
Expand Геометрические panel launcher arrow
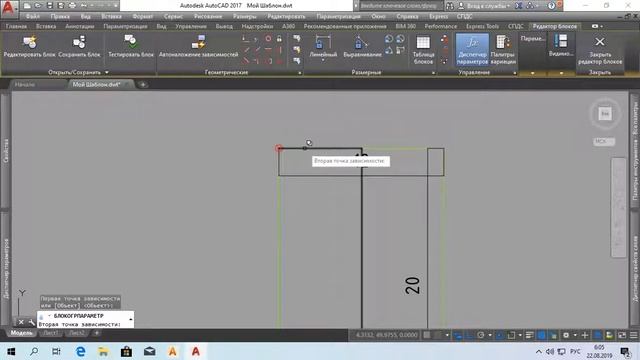click(x=300, y=73)
